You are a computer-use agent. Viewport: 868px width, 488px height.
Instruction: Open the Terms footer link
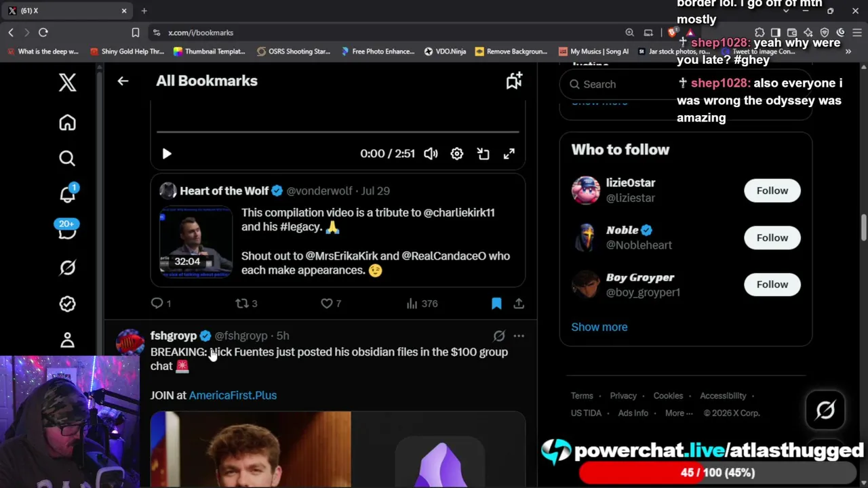tap(582, 396)
